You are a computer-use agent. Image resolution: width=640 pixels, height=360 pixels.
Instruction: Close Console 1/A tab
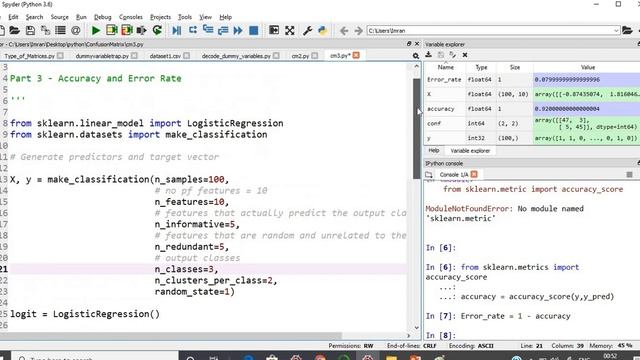point(474,174)
